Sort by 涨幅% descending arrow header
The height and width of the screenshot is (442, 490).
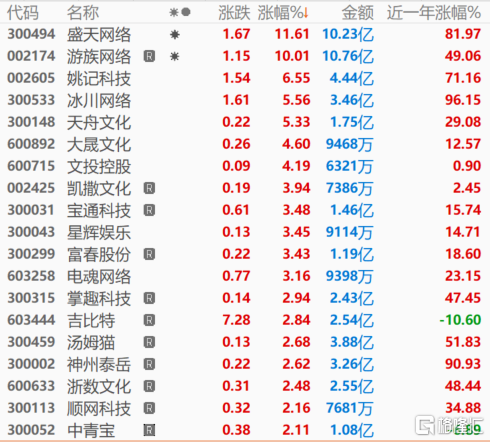point(283,13)
